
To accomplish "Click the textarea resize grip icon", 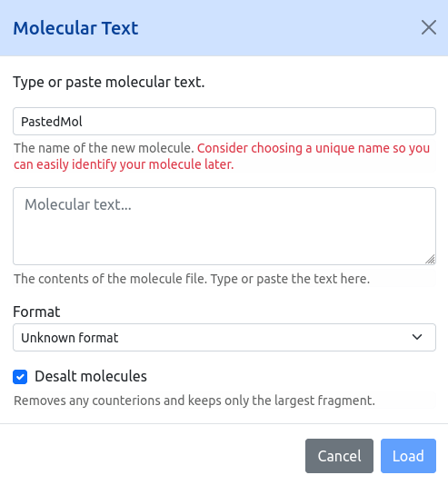I will click(x=430, y=259).
